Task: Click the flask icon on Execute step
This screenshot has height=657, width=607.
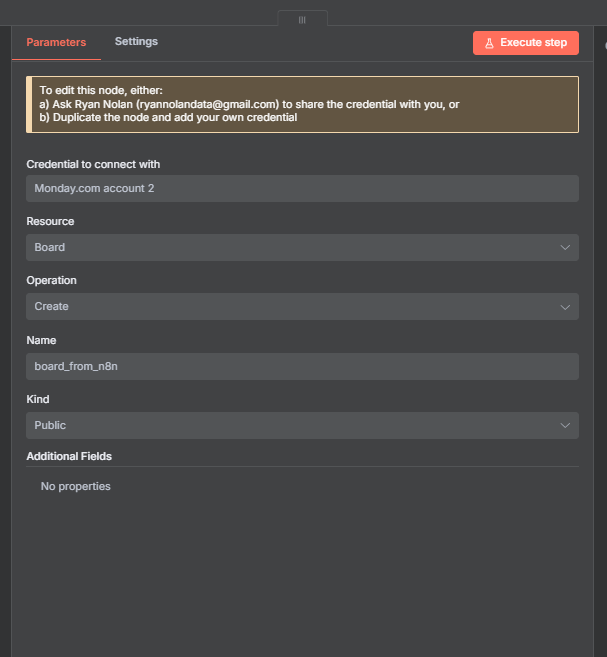Action: pos(489,43)
